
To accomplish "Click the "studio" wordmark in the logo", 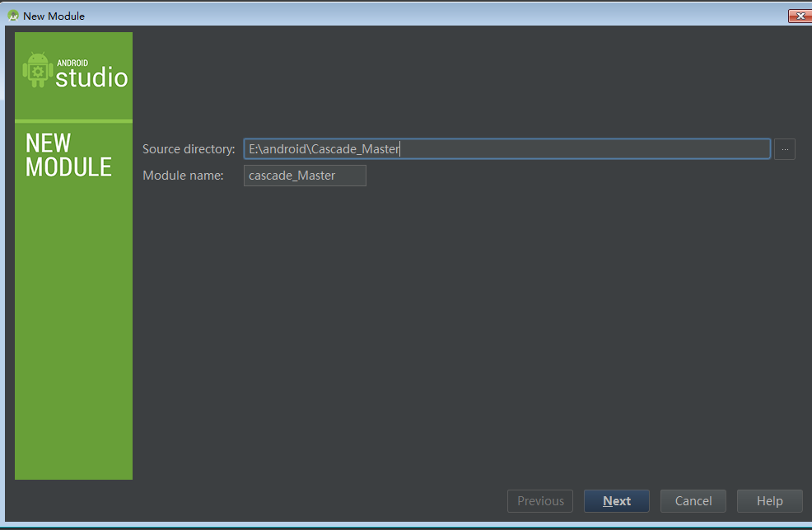I will pos(91,79).
